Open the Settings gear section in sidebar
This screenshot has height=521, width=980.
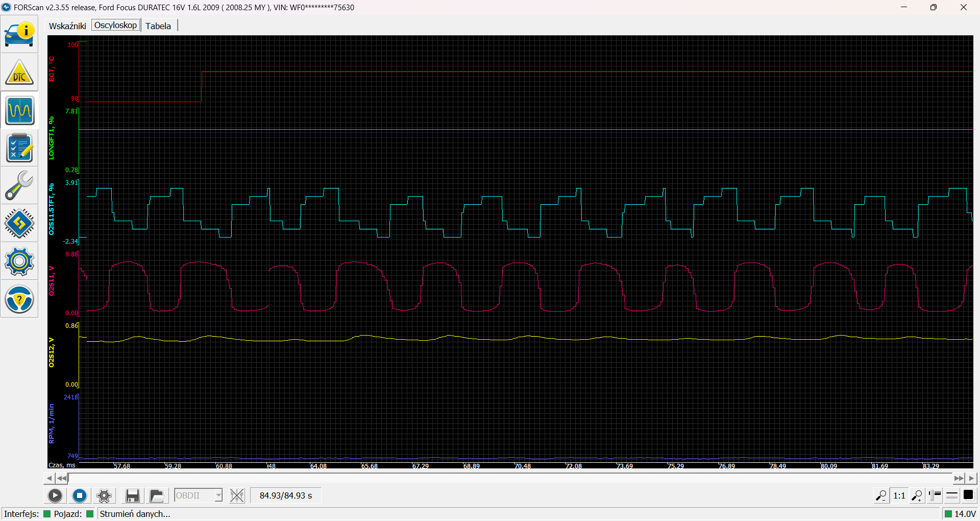(x=19, y=262)
